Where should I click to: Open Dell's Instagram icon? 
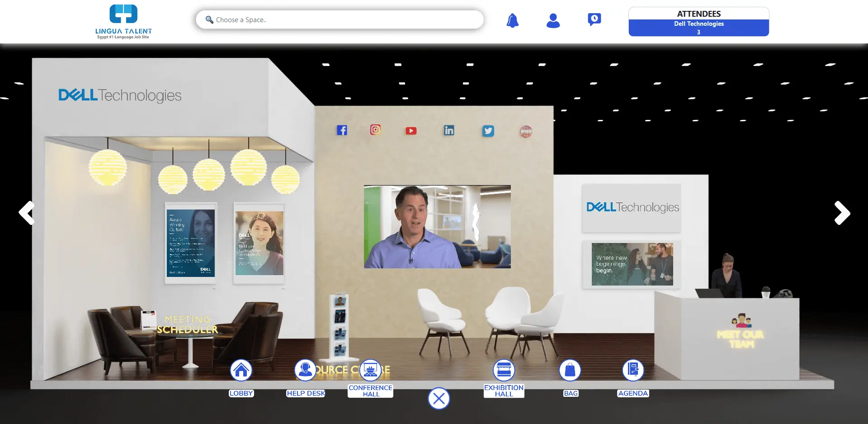tap(375, 130)
